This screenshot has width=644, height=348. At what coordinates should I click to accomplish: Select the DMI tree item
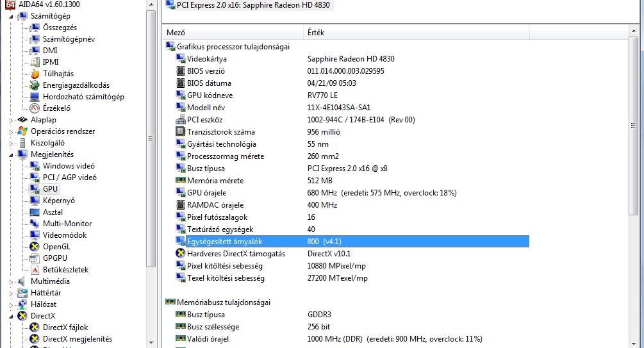pos(50,51)
